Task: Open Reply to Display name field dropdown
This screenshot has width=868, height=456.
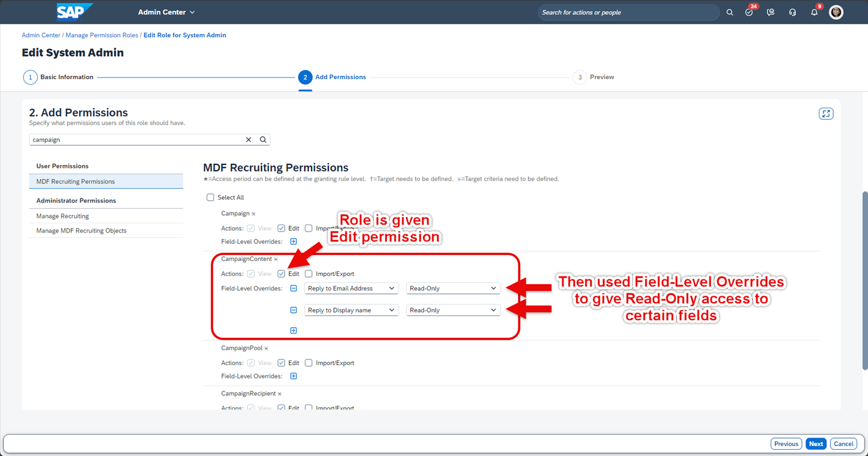Action: [351, 310]
